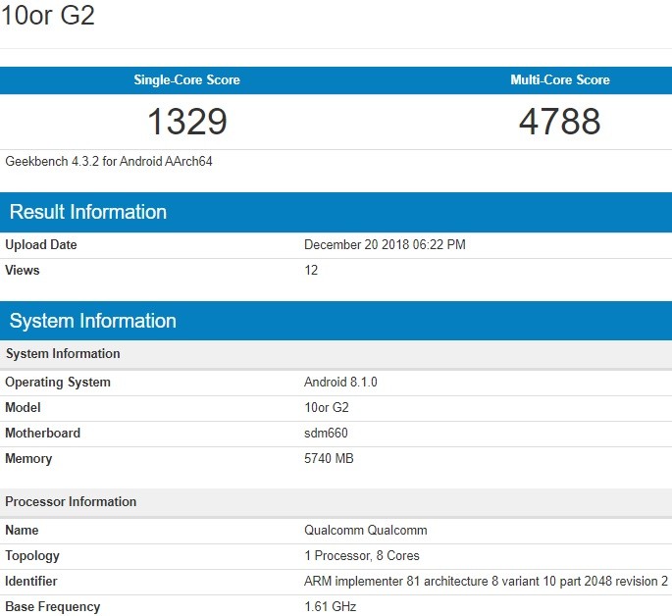Click the 'Result Information' section header
The image size is (672, 616).
click(336, 213)
